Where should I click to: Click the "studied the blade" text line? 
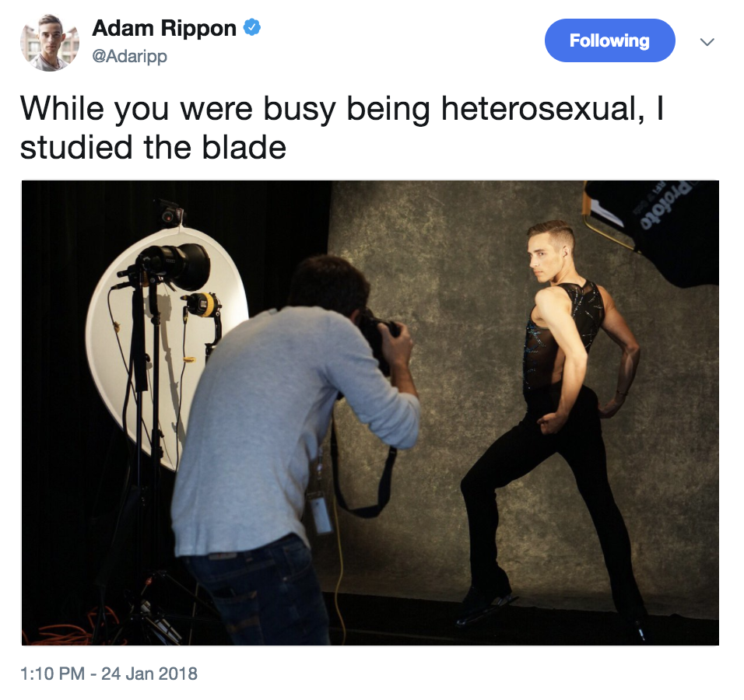pos(153,148)
